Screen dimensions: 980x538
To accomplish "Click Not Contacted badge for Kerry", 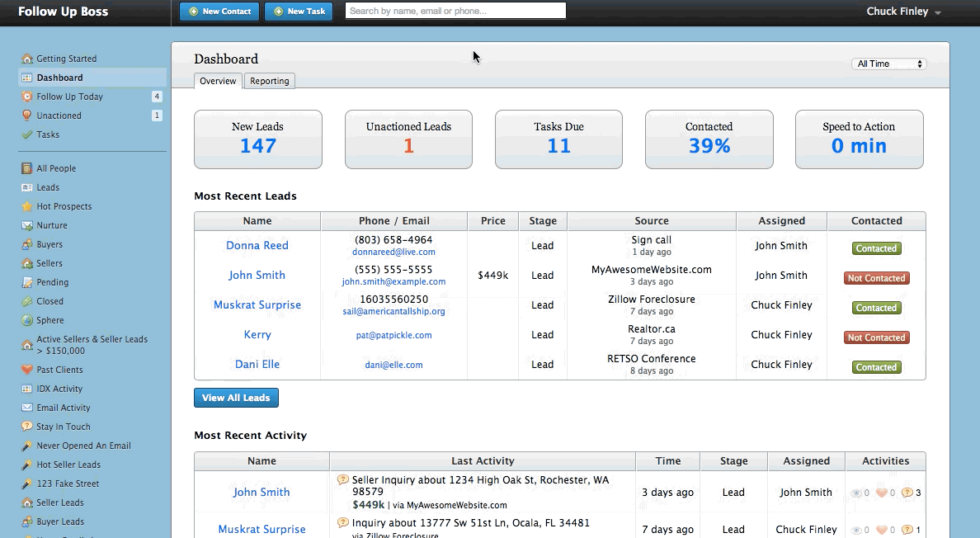I will (x=876, y=337).
